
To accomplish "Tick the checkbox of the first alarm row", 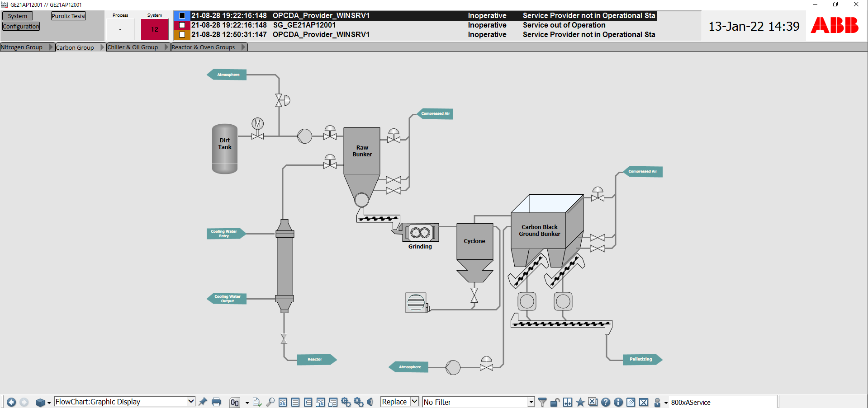I will pos(182,16).
